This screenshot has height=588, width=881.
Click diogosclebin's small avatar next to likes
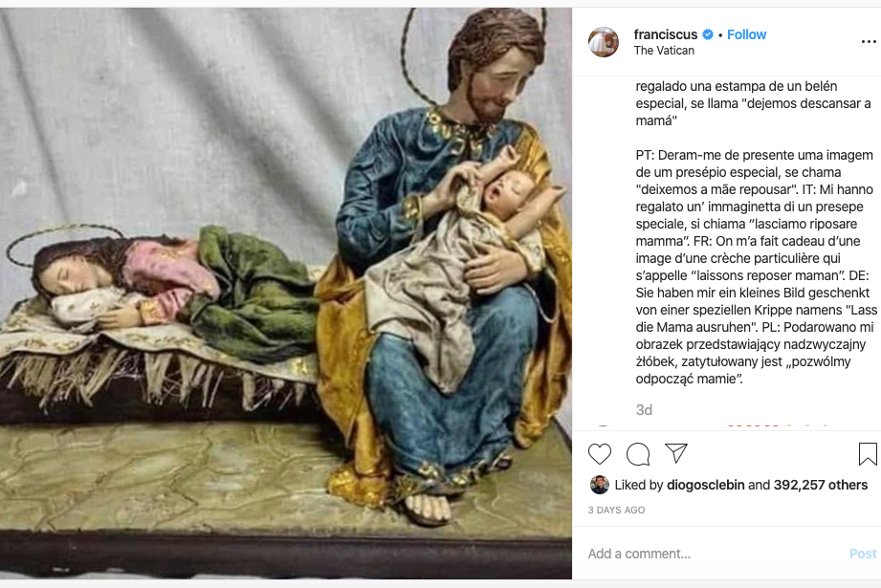(600, 485)
